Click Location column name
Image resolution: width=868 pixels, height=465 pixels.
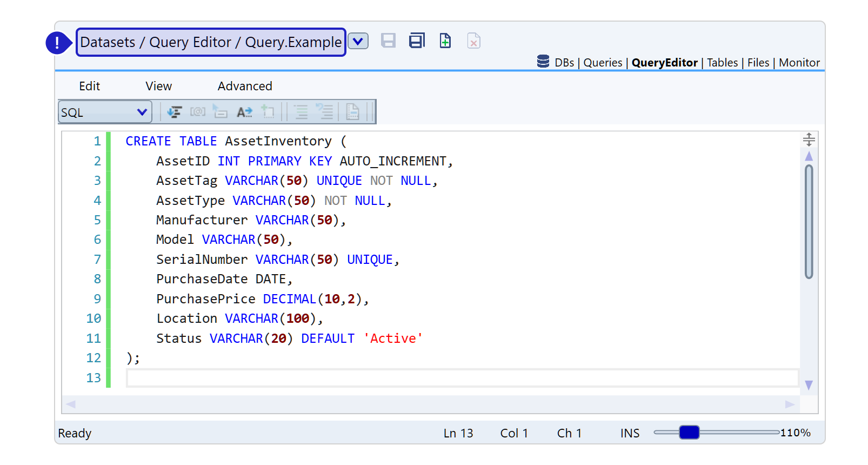[x=186, y=318]
